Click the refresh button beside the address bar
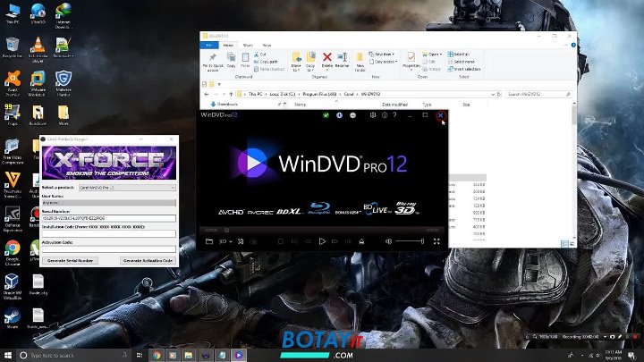Viewport: 644px width, 362px height. [x=499, y=94]
